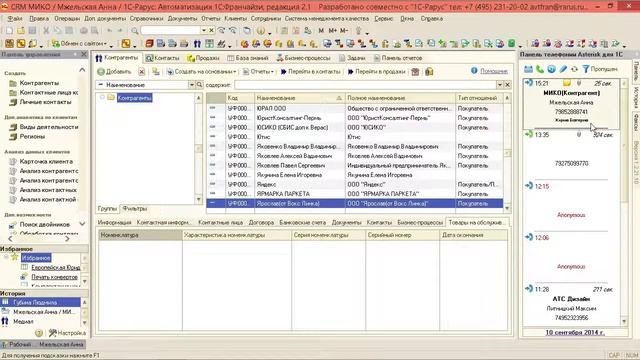Screen dimensions: 640x360
Task: Switch to the Задачи tab
Action: (x=352, y=58)
